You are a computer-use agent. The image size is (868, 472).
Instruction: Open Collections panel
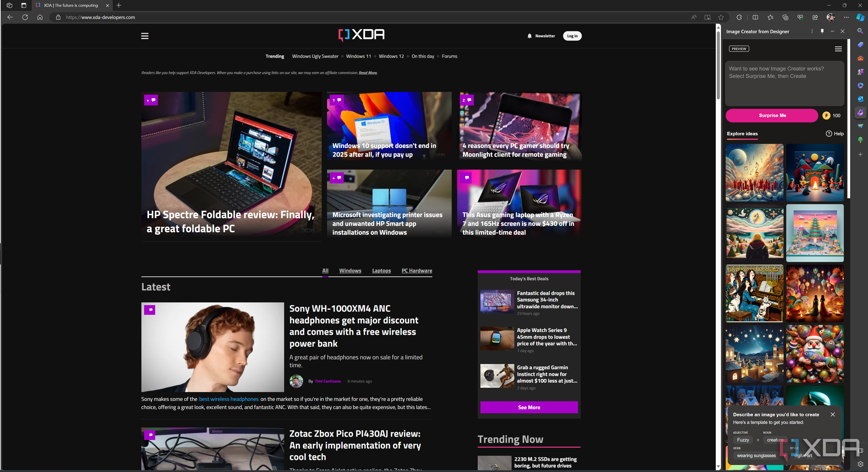coord(785,17)
